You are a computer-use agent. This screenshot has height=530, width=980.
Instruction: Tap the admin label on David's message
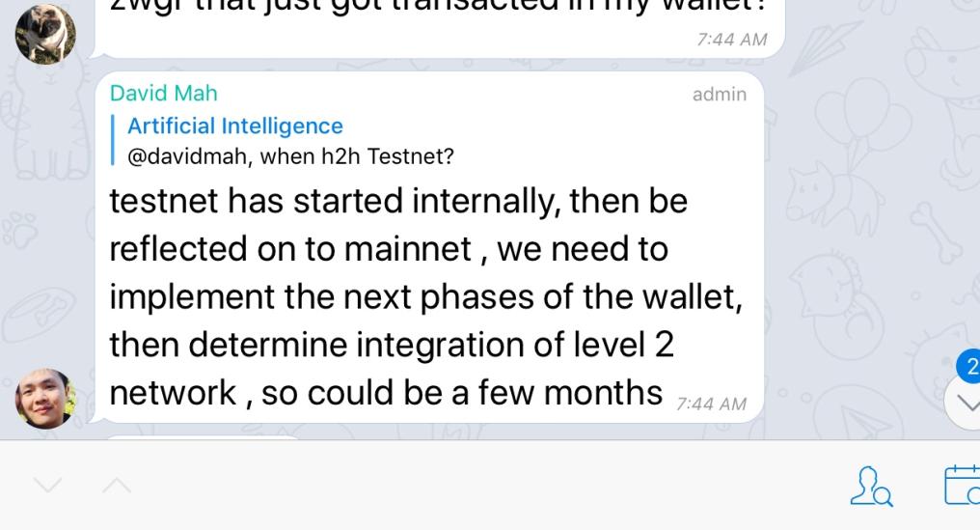719,94
